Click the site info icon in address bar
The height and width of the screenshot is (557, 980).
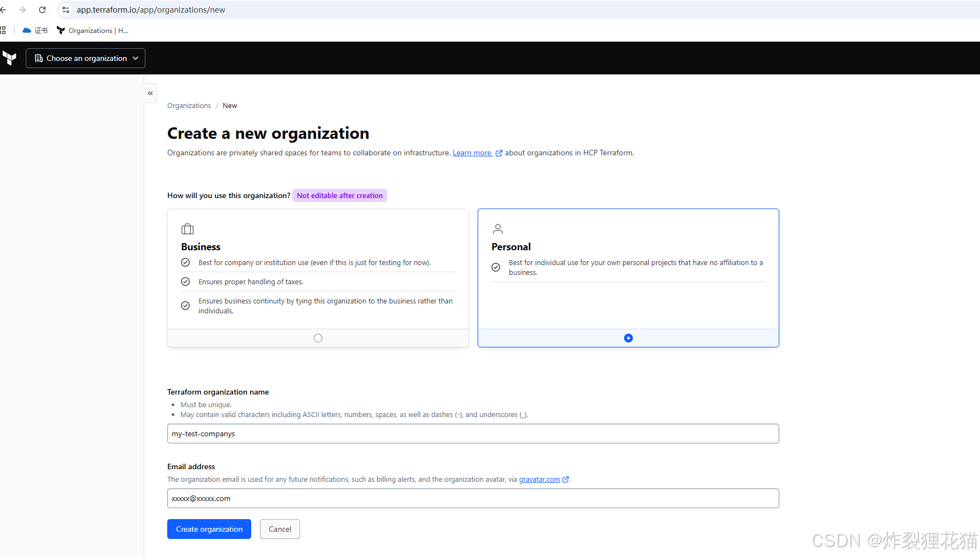pyautogui.click(x=66, y=10)
